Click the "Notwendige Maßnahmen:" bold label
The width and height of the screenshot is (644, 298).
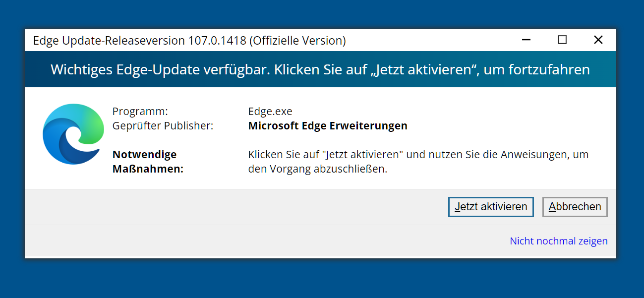pos(147,162)
